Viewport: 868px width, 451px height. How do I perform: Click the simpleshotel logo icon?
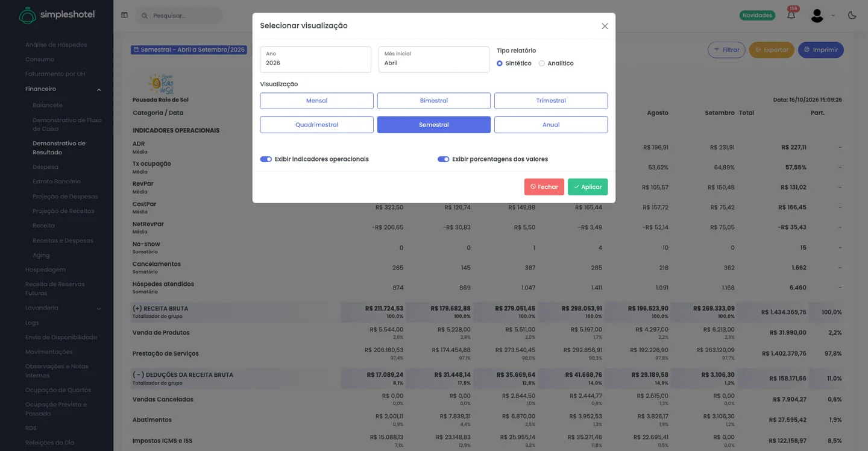[x=27, y=15]
